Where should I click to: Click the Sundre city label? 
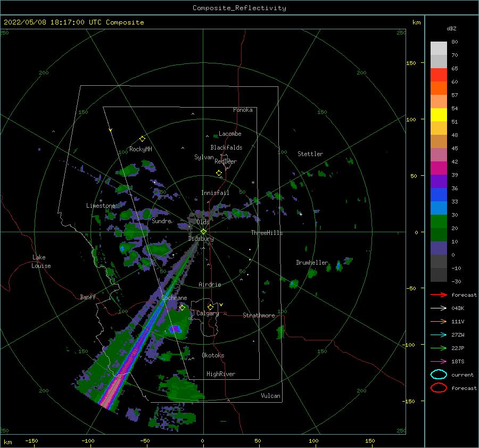pos(162,221)
